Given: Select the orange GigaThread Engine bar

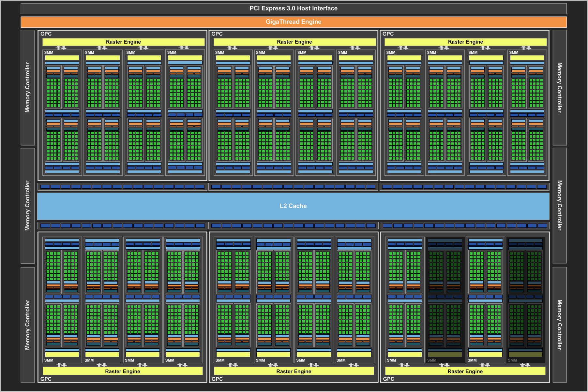Looking at the screenshot, I should (294, 22).
